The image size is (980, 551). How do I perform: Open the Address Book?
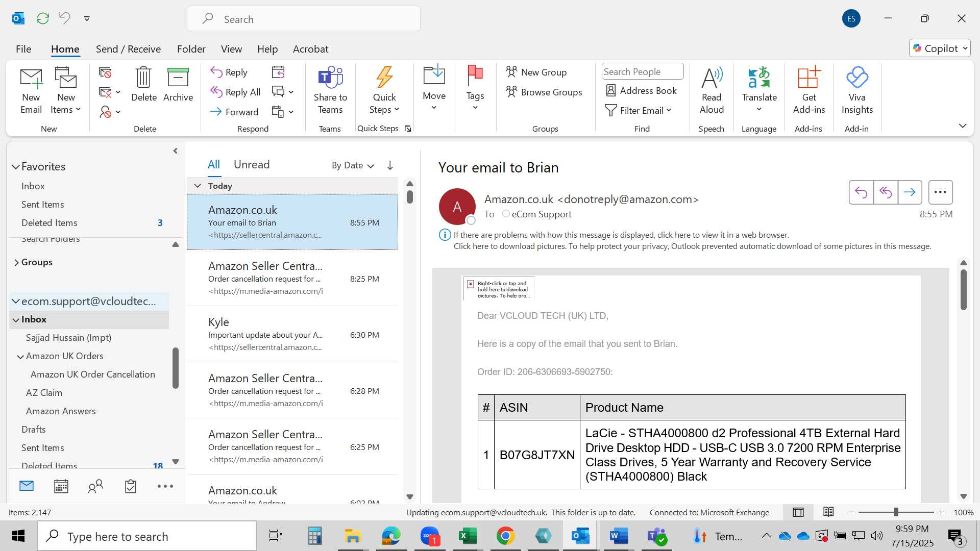641,91
